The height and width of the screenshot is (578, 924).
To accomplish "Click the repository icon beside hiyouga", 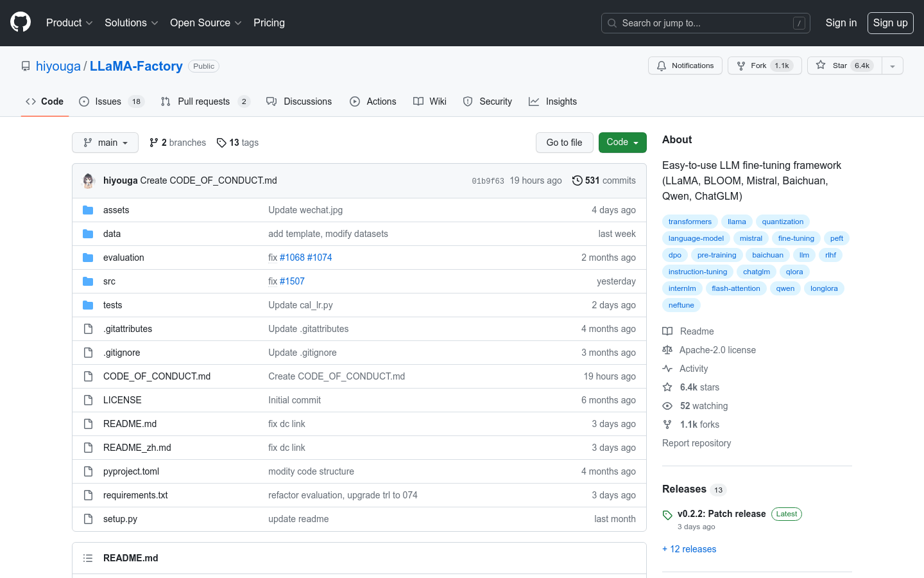I will pyautogui.click(x=26, y=66).
